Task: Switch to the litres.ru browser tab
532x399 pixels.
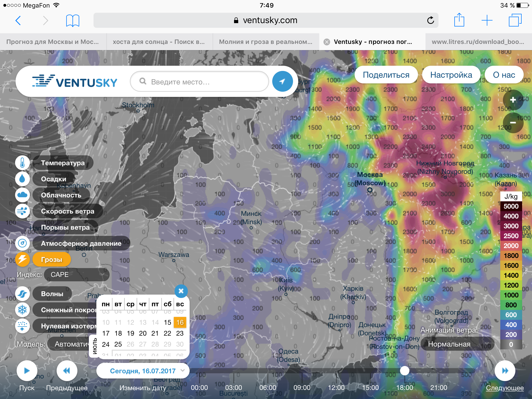Action: coord(478,42)
